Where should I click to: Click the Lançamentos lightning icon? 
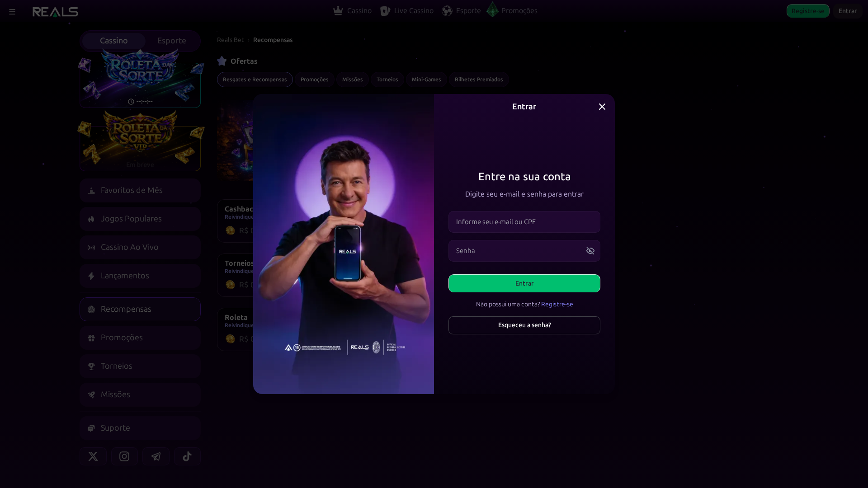pos(91,276)
